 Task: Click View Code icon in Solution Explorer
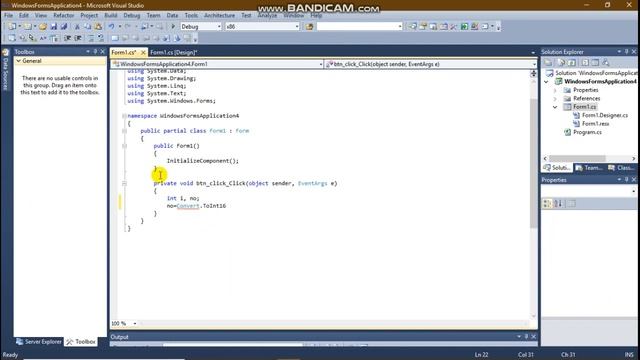pos(585,63)
